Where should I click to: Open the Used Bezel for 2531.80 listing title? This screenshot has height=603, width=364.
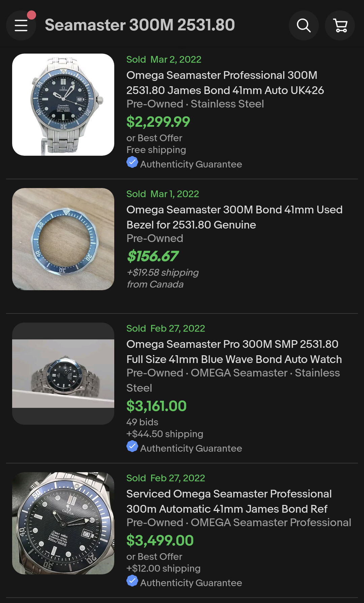click(234, 217)
